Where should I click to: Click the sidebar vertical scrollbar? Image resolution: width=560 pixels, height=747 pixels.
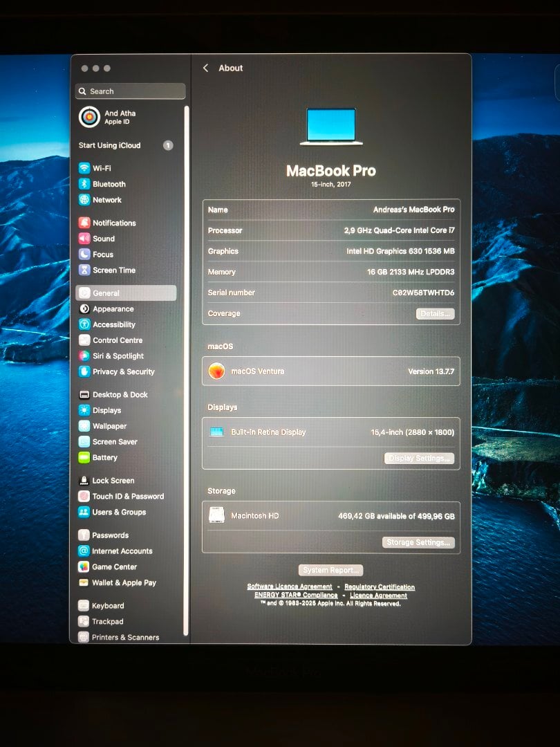point(187,371)
